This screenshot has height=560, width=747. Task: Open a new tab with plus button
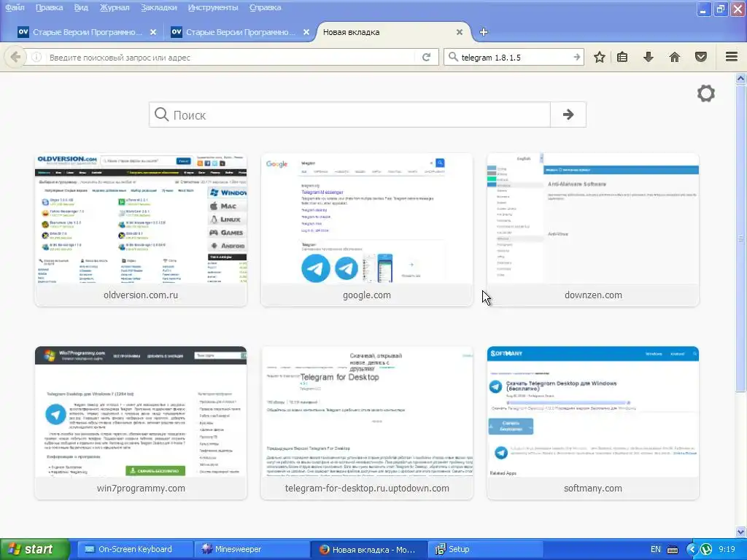click(484, 32)
